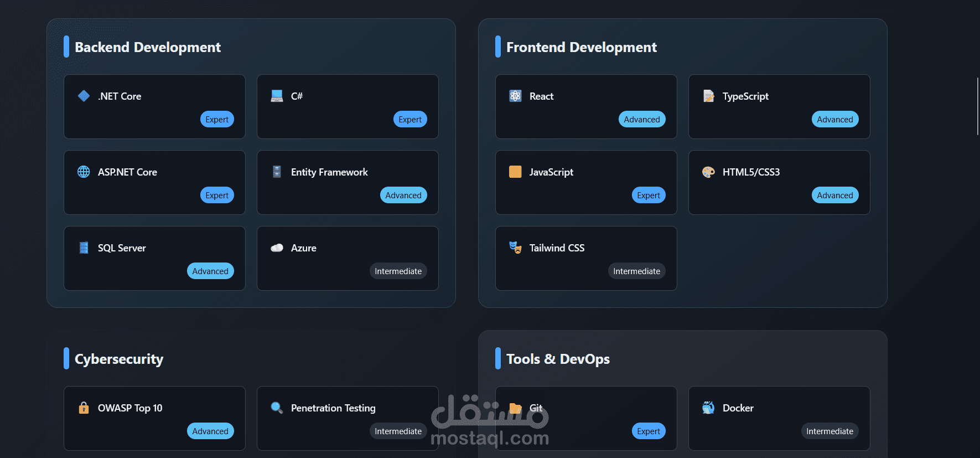
Task: Click the ASP.NET Core globe icon
Action: [84, 172]
